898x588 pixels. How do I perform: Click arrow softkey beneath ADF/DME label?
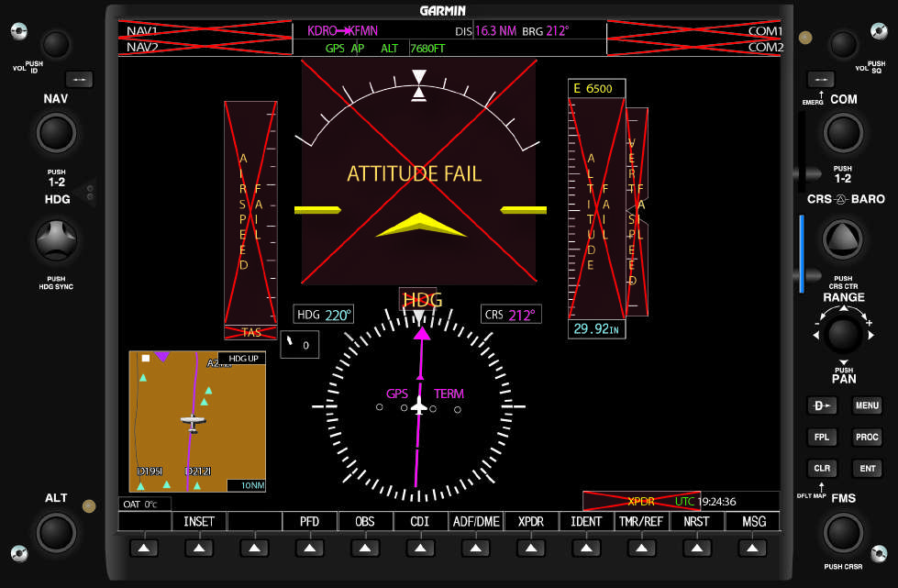pos(476,549)
